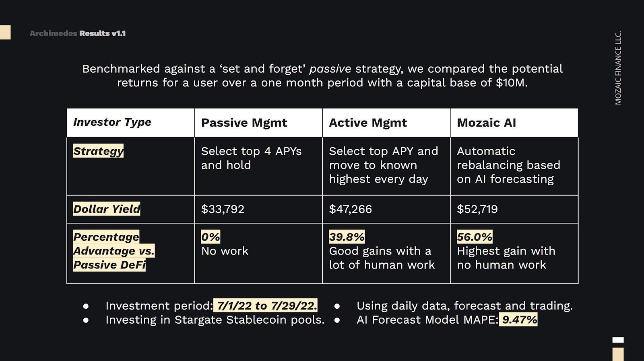
Task: Click the $33,792 dollar yield value
Action: pyautogui.click(x=223, y=209)
